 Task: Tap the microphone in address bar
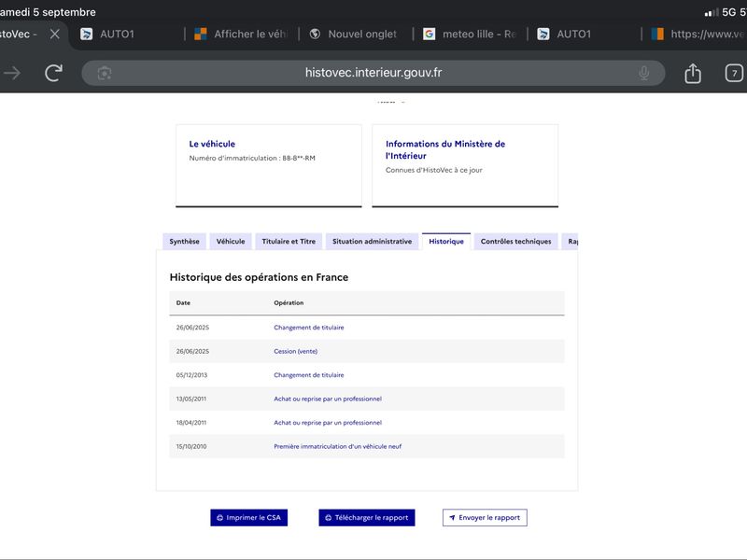pos(643,73)
